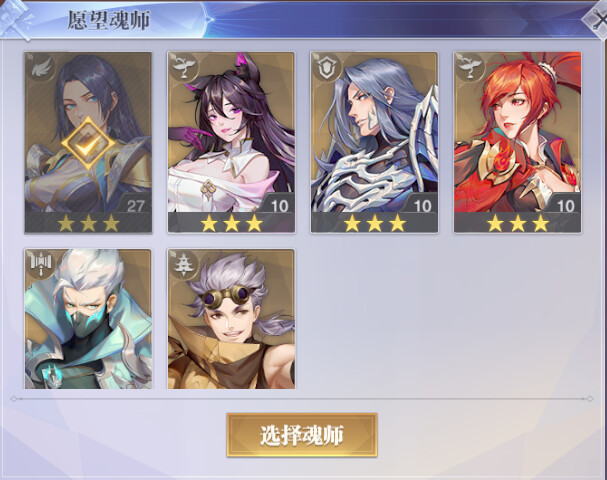This screenshot has width=607, height=480.
Task: Close the 愿望魂师 dialog
Action: click(x=598, y=19)
